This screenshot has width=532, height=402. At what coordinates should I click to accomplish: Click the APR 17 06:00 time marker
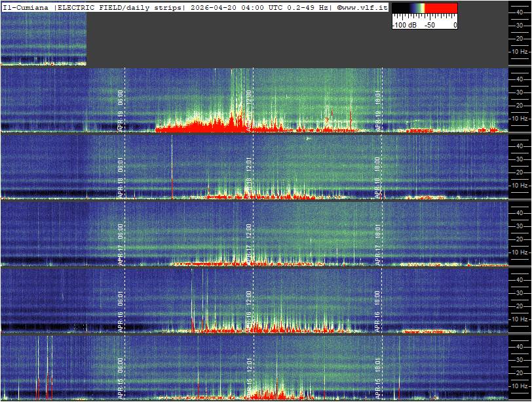click(121, 244)
